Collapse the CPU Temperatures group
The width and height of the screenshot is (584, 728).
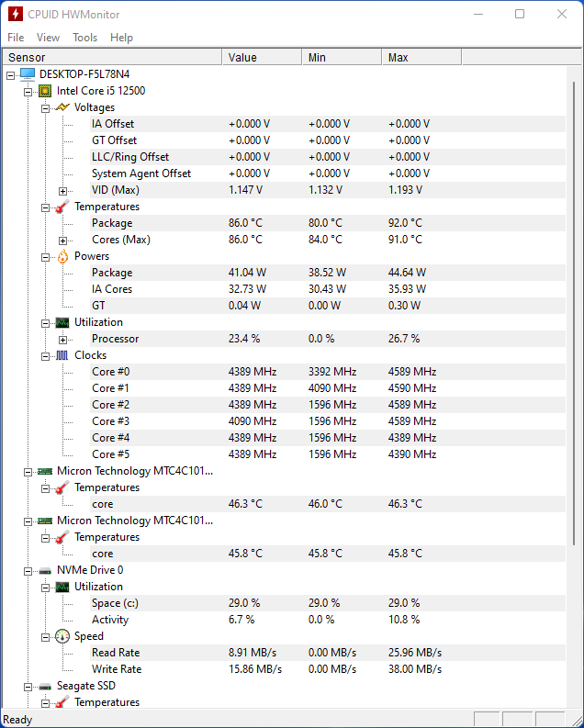tap(45, 208)
